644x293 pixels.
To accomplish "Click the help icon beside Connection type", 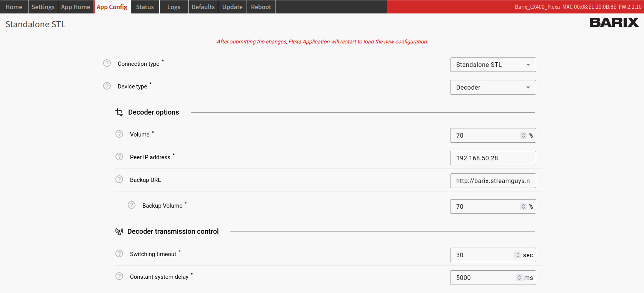I will tap(107, 63).
